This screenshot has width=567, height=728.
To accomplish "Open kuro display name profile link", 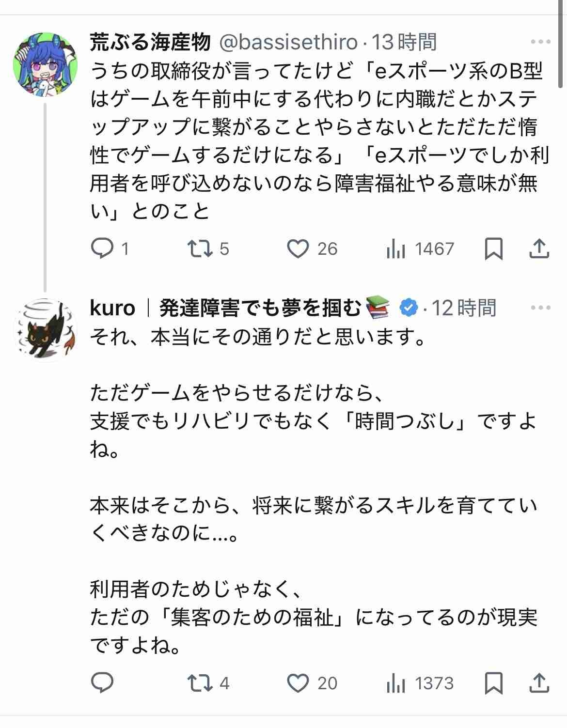I will pyautogui.click(x=112, y=308).
